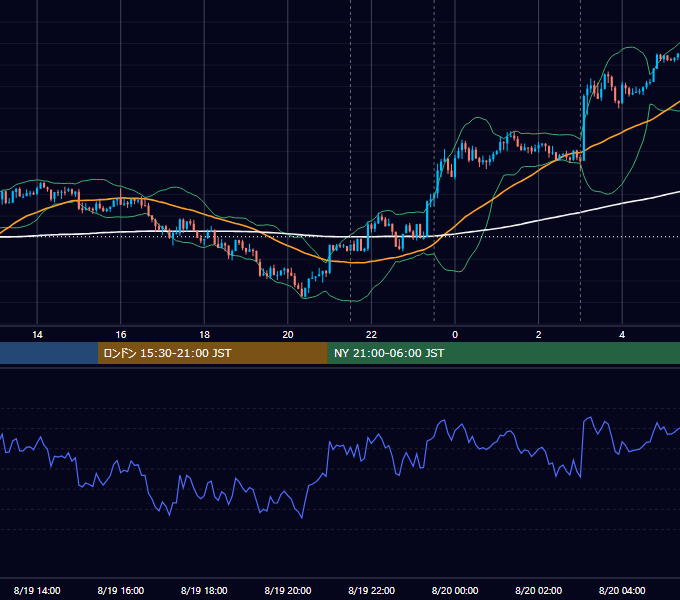Viewport: 680px width, 600px height.
Task: Click the 0 hour label on chart axis
Action: [455, 335]
